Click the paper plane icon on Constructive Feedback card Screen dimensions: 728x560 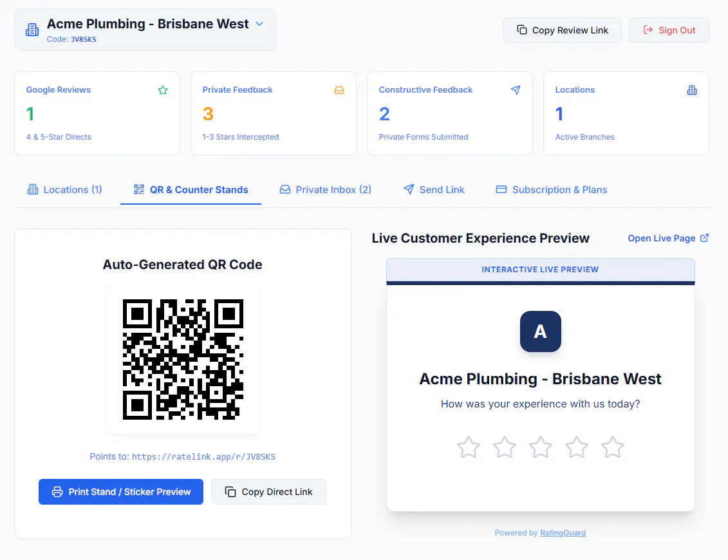516,90
